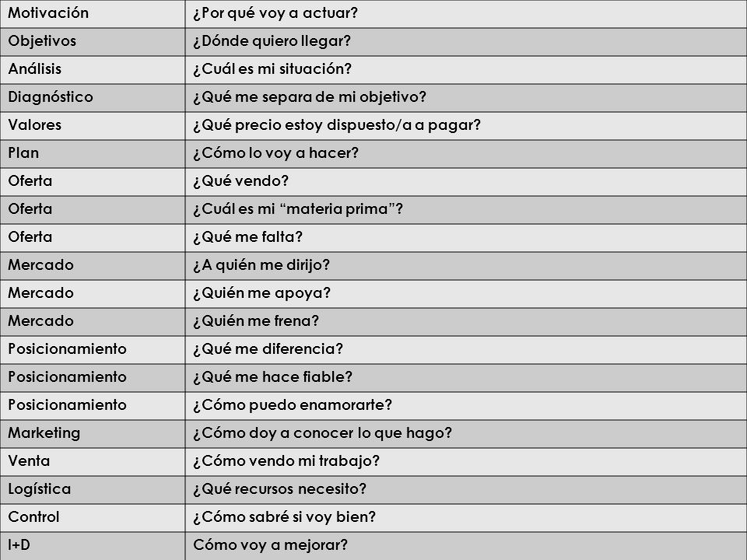
Task: Select the '¿Cómo lo voy a hacer?' cell
Action: pos(466,153)
